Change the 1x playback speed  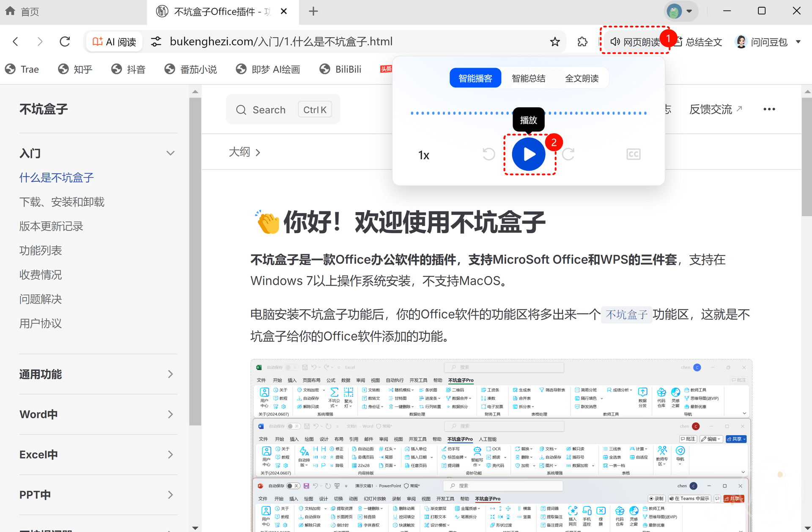[x=424, y=155]
